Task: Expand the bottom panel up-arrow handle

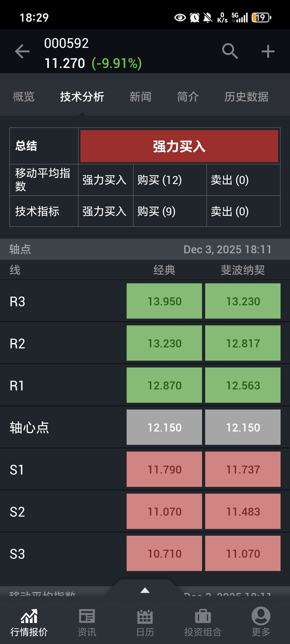Action: coord(145,591)
